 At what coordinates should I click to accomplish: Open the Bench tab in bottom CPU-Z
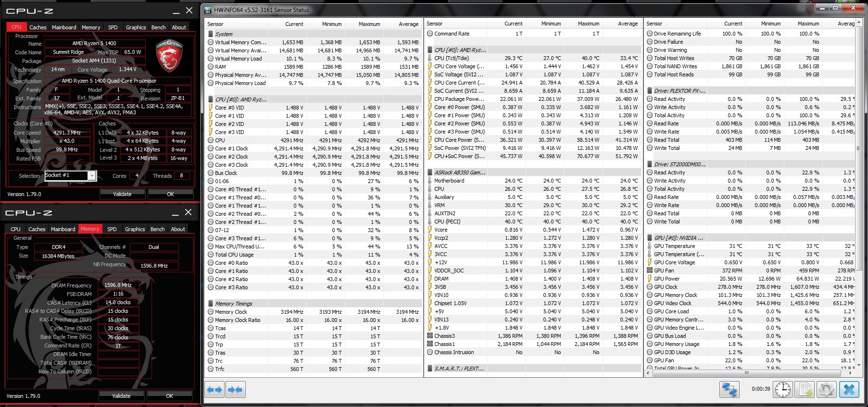tap(158, 229)
